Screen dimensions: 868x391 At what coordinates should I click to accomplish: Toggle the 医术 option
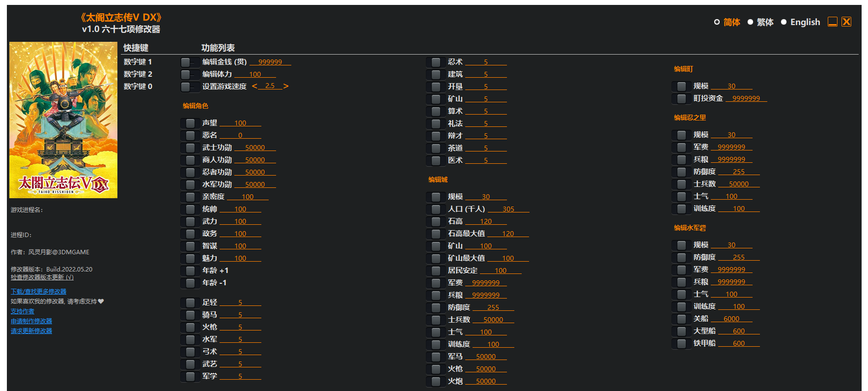click(x=435, y=160)
